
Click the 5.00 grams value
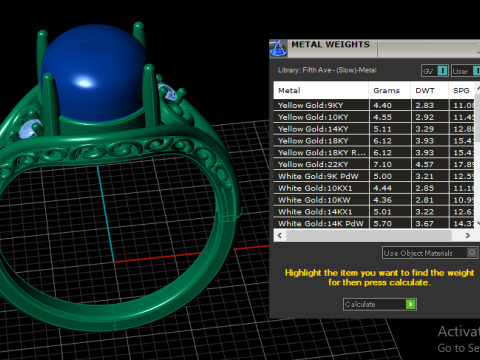tap(382, 176)
